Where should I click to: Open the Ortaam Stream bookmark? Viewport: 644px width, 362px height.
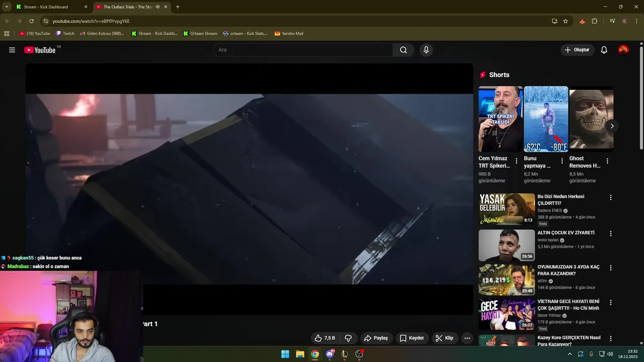[200, 34]
